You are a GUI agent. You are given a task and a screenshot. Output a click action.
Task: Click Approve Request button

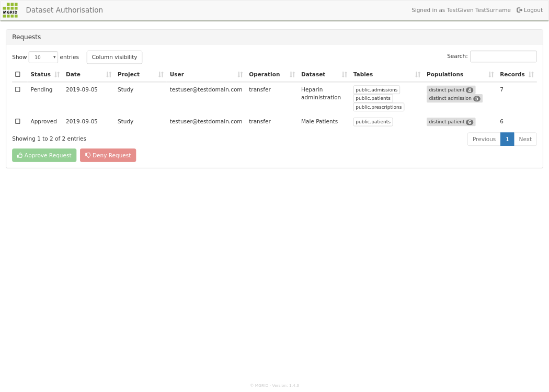(44, 155)
